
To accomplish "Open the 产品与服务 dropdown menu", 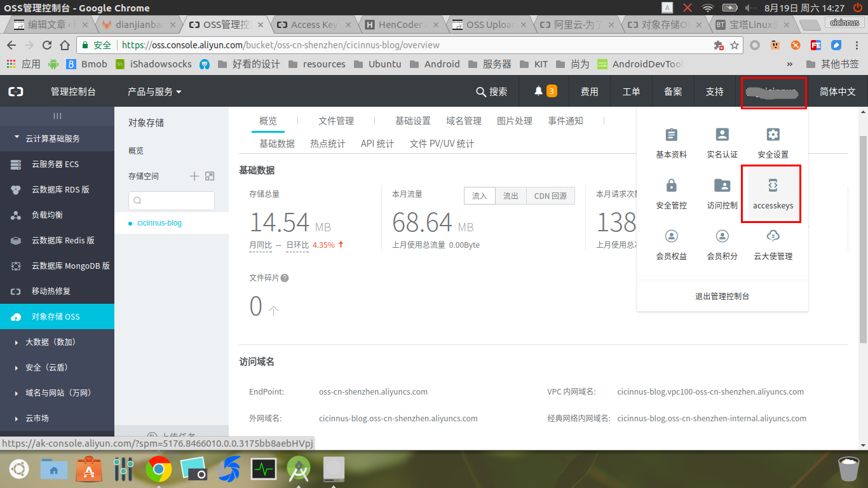I will click(x=154, y=91).
